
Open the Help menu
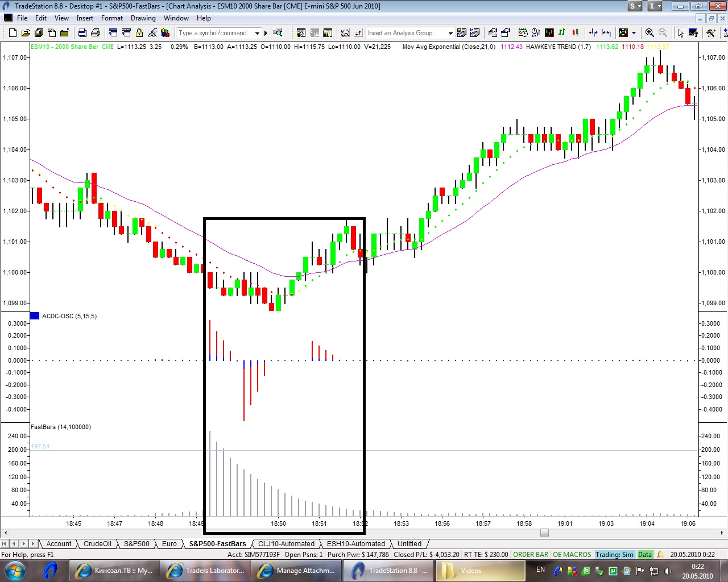click(204, 18)
